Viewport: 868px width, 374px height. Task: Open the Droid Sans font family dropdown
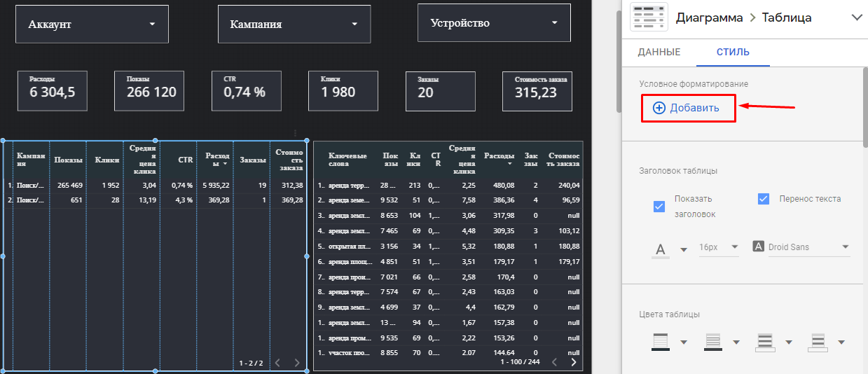801,247
